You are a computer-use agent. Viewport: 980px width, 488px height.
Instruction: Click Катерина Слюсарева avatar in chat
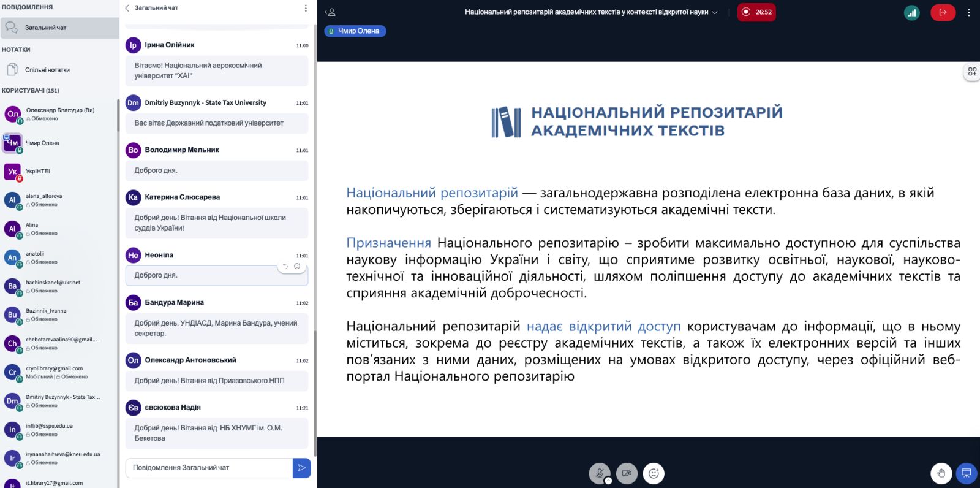tap(133, 197)
